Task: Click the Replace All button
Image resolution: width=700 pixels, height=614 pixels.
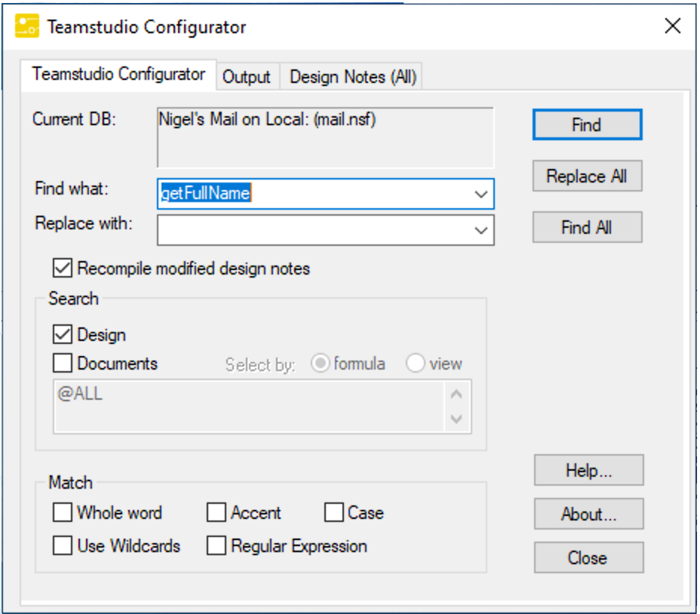Action: (x=587, y=176)
